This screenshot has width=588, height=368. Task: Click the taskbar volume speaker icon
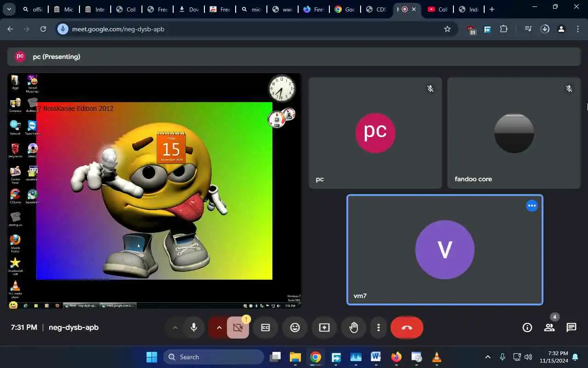coord(528,357)
